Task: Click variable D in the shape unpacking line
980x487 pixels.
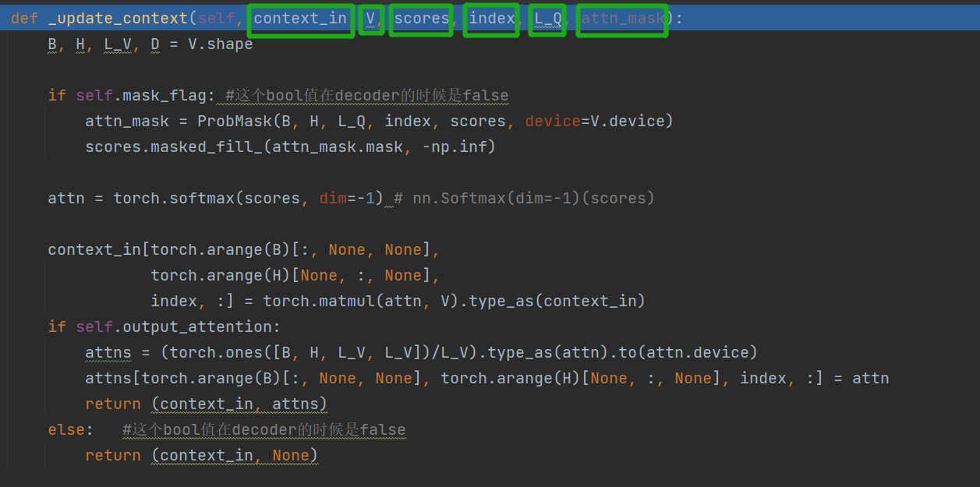Action: (x=155, y=44)
